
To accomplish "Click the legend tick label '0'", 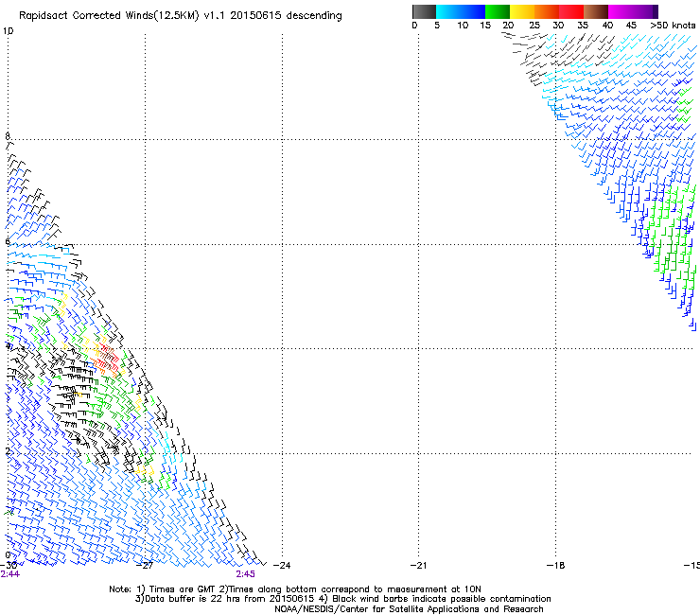I will (414, 26).
